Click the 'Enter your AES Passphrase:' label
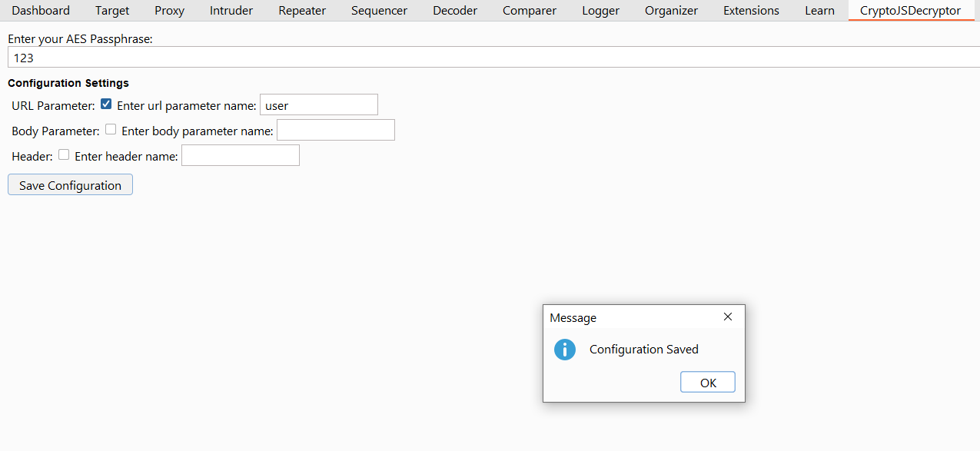The image size is (980, 451). pos(81,38)
